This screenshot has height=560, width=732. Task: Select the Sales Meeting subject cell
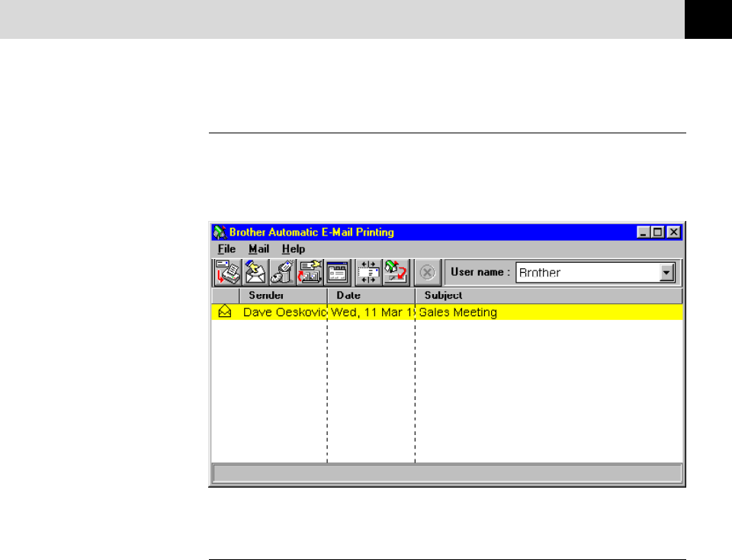pos(549,312)
